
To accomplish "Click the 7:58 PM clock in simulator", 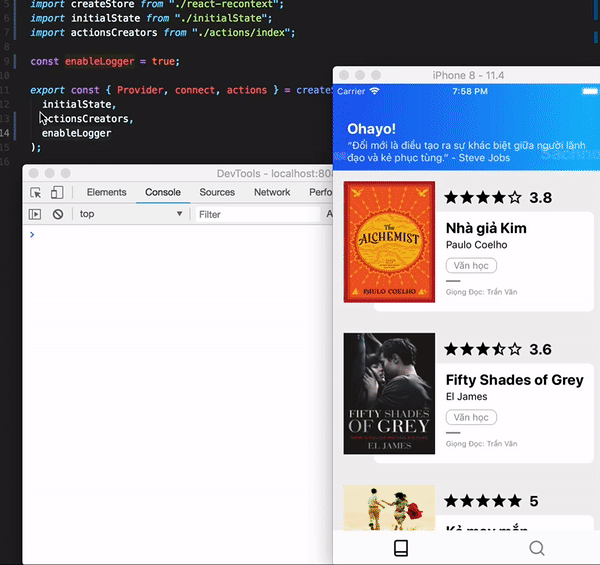I will click(470, 91).
